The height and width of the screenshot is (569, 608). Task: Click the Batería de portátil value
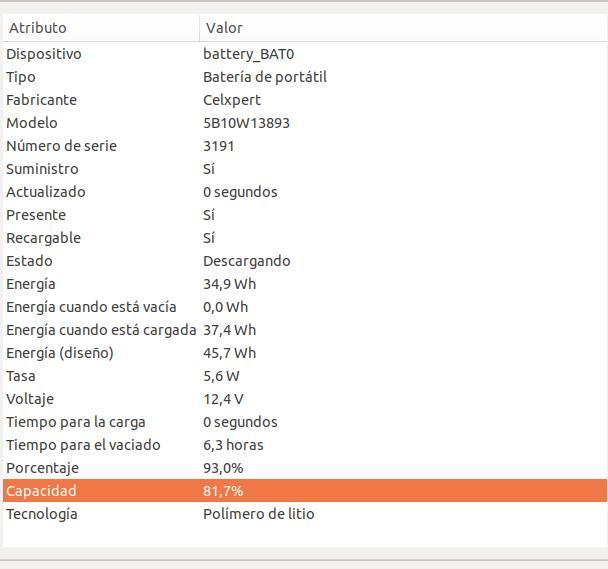[x=265, y=77]
